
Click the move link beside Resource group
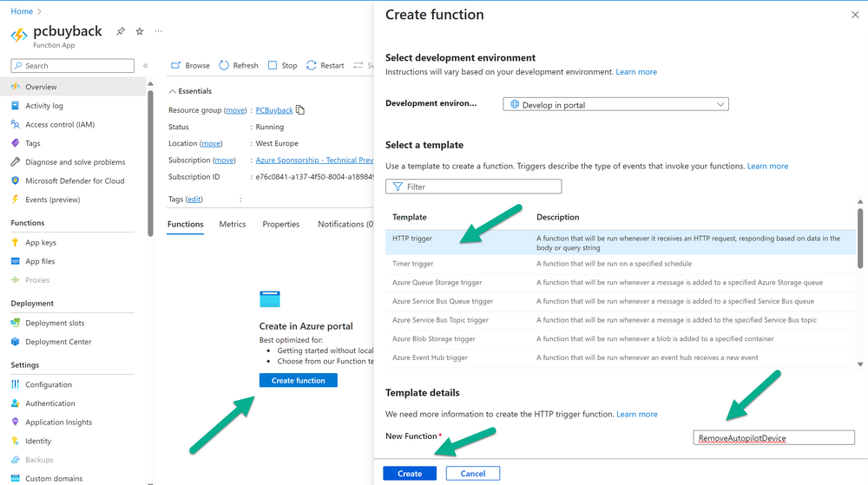coord(235,110)
